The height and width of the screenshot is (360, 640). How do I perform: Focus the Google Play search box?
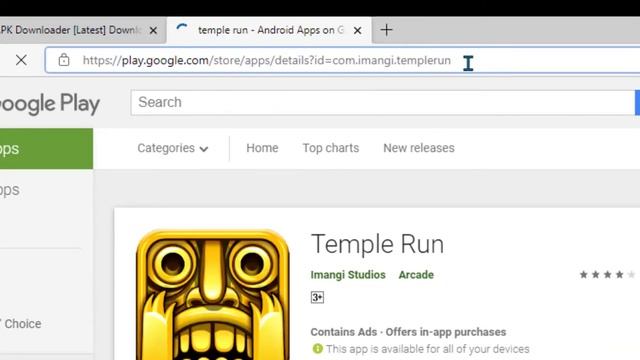click(383, 102)
